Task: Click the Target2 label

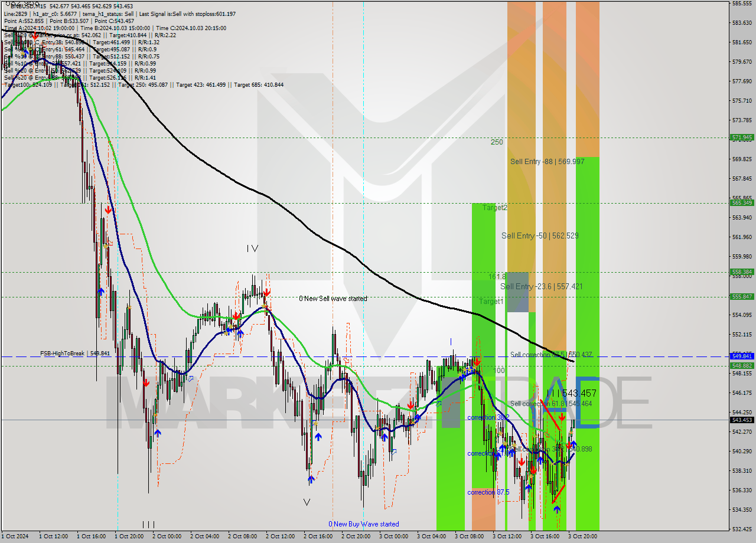Action: (x=494, y=207)
